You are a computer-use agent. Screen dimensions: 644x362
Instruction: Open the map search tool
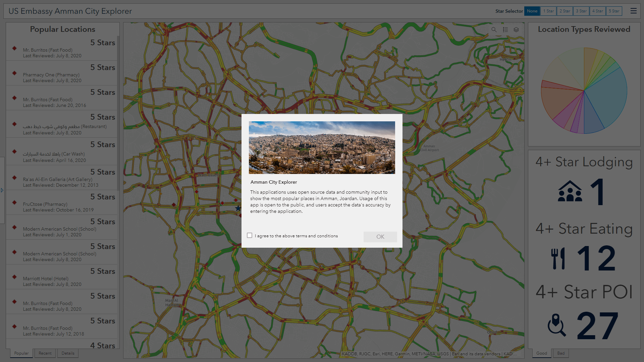tap(494, 29)
